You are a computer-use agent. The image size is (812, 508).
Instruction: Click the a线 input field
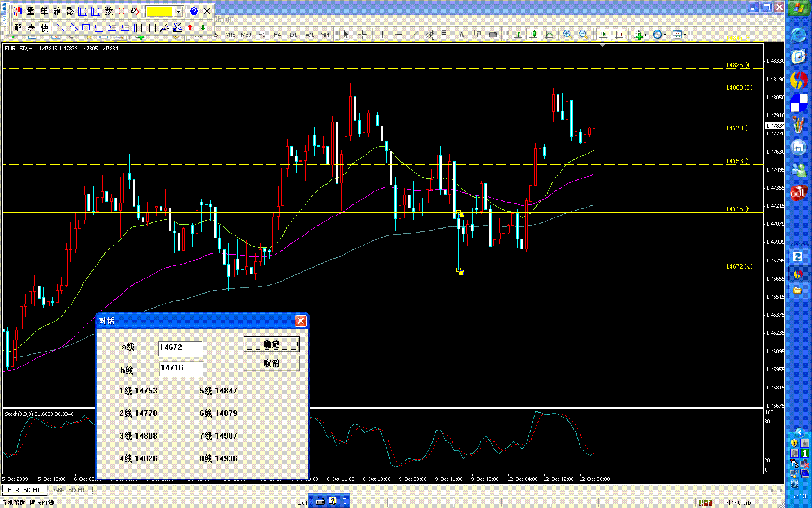pos(180,348)
